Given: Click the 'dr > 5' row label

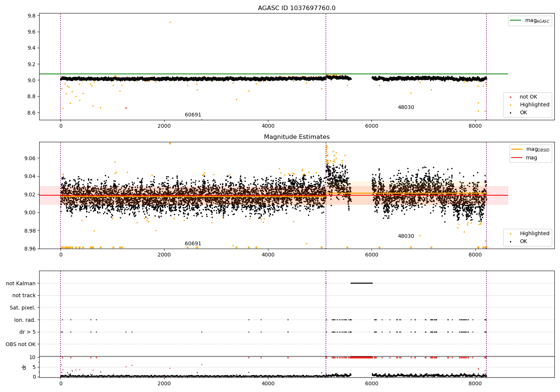Looking at the screenshot, I should click(x=28, y=332).
